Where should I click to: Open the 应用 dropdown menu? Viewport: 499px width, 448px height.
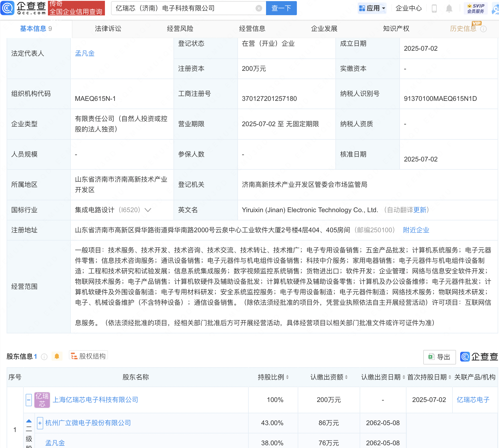[x=372, y=8]
